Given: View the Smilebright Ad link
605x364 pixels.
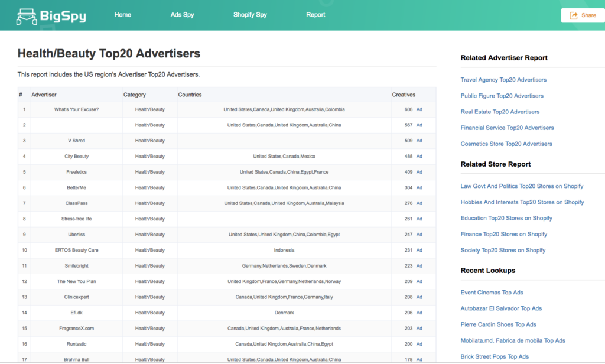Looking at the screenshot, I should click(x=419, y=266).
